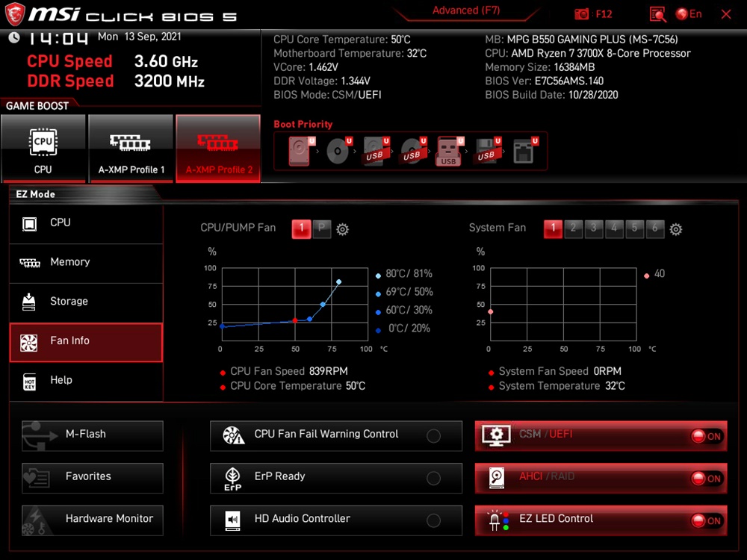Select System Fan 2
The height and width of the screenshot is (560, 747).
[574, 228]
